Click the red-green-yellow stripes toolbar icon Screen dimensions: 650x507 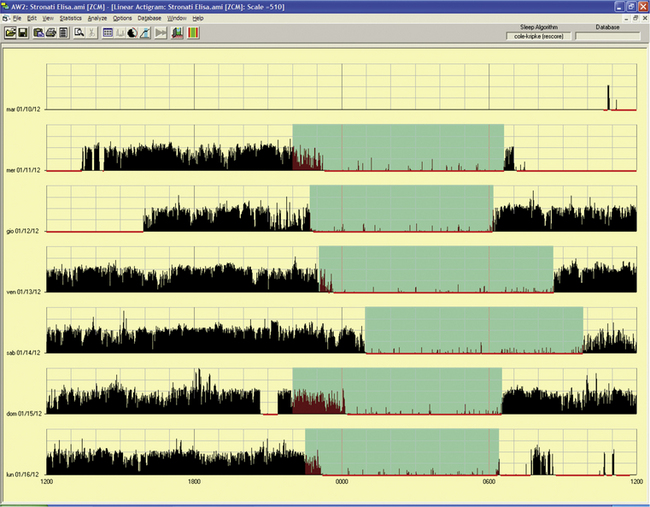click(193, 33)
